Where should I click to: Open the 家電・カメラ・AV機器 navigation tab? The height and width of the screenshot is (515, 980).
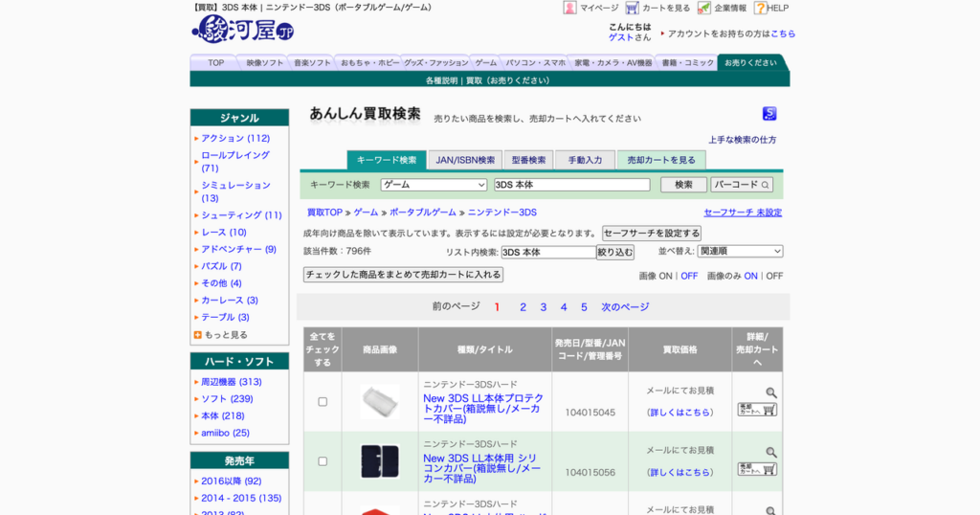tap(613, 62)
